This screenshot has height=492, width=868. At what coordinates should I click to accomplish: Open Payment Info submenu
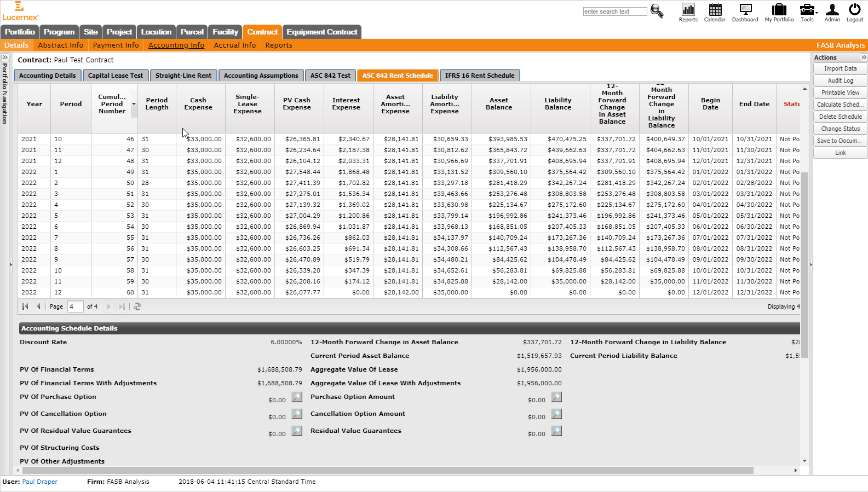coord(116,45)
